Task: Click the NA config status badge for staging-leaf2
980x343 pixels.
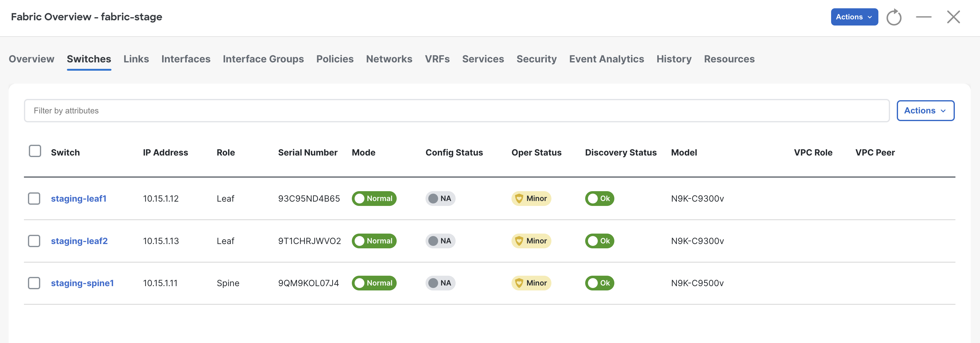Action: [440, 241]
